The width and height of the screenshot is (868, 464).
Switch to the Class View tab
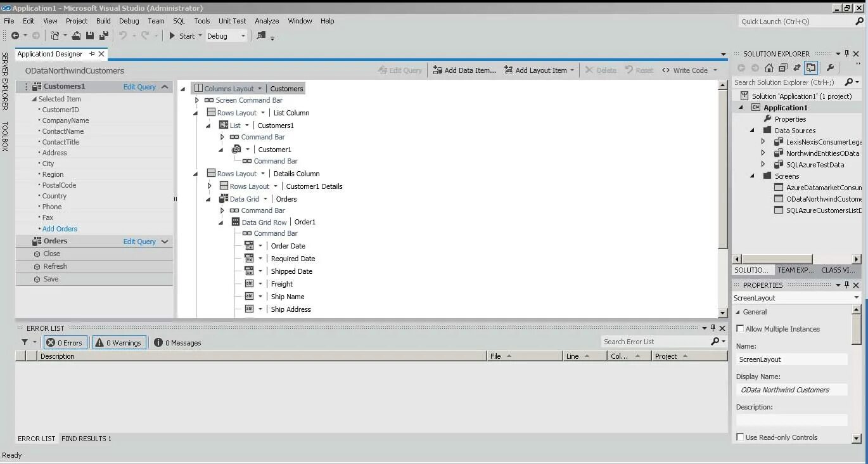point(839,270)
